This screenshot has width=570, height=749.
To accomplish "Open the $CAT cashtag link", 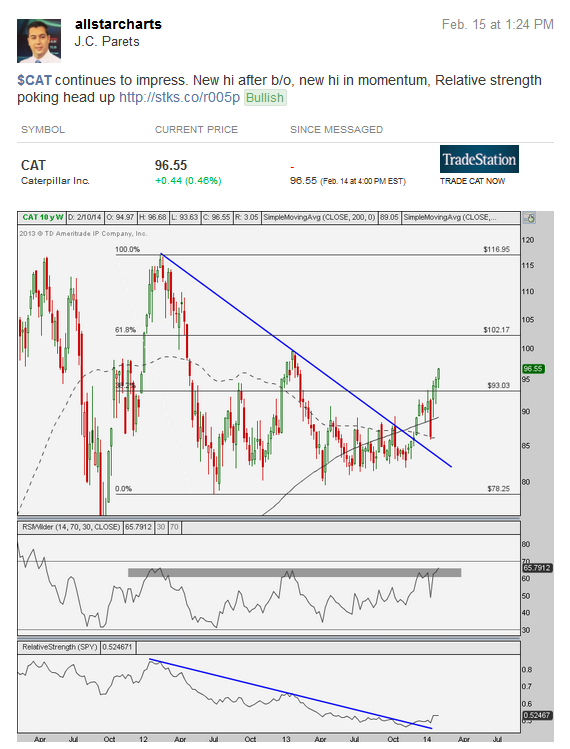I will [x=34, y=80].
